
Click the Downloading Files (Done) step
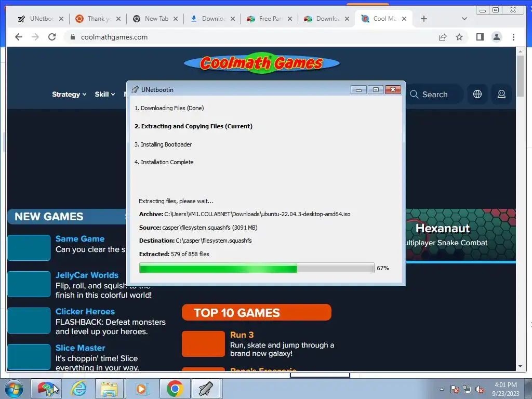(x=169, y=108)
